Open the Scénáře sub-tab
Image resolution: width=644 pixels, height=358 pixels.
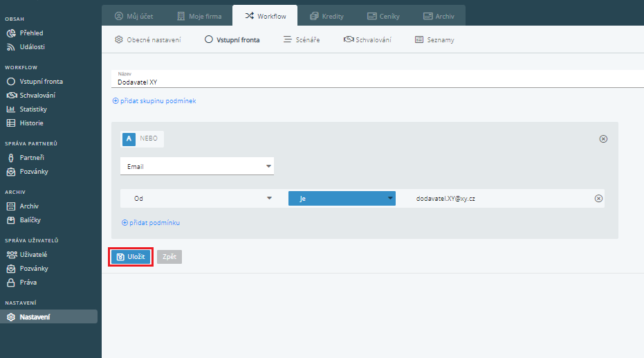[302, 40]
